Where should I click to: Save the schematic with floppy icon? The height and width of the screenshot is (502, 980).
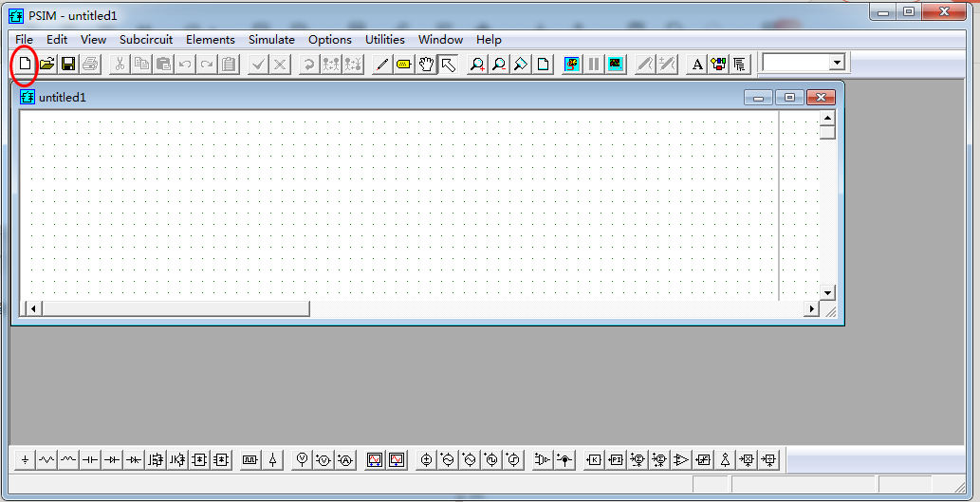click(68, 64)
